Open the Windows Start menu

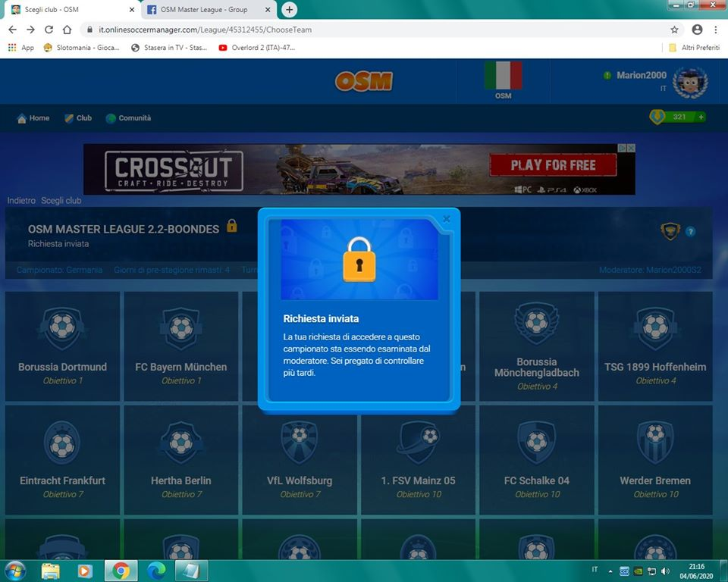(x=15, y=571)
